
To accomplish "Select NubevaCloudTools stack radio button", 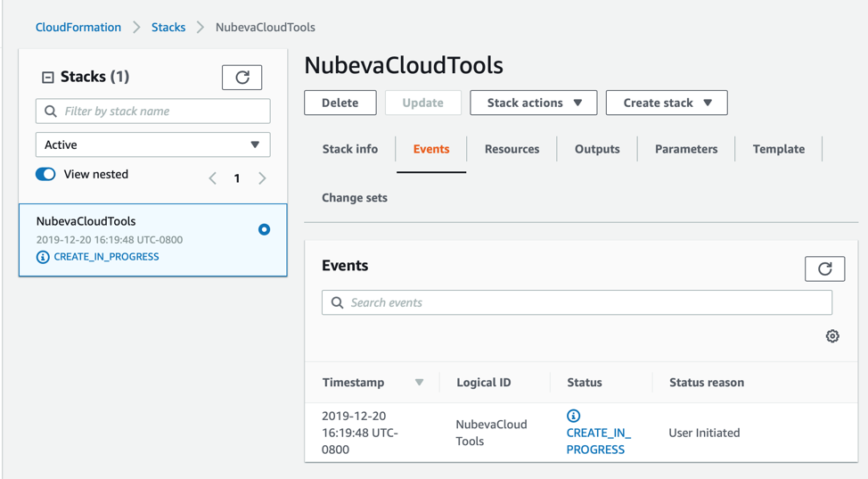I will coord(264,229).
